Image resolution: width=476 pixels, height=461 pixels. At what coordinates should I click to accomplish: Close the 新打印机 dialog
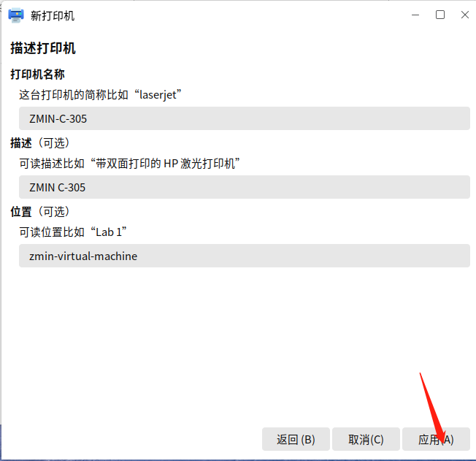click(x=465, y=15)
